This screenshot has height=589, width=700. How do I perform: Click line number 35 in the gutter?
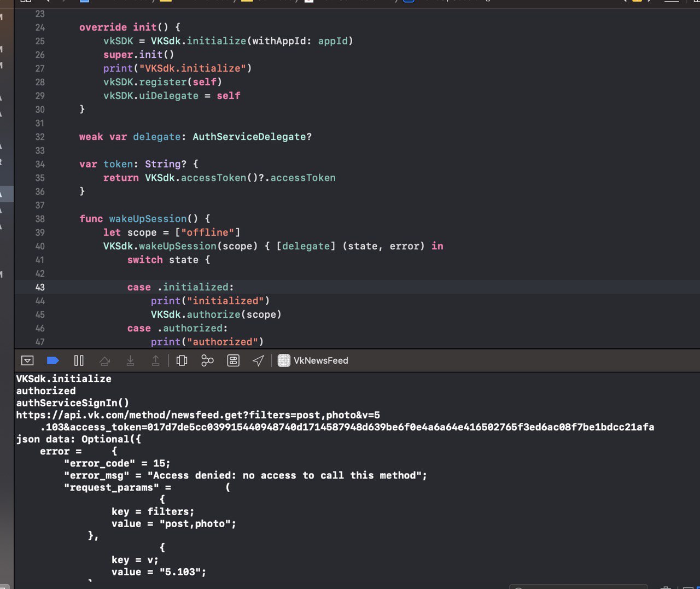[x=40, y=178]
